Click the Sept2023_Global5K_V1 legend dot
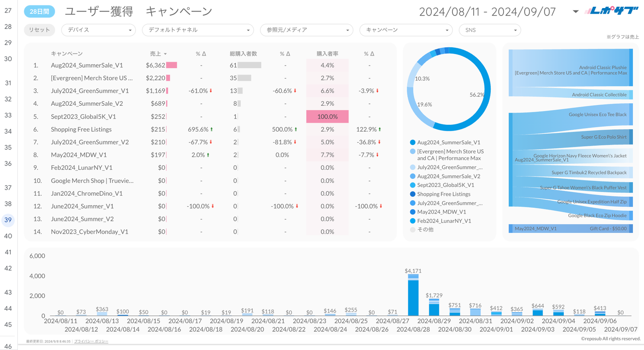 click(x=412, y=185)
